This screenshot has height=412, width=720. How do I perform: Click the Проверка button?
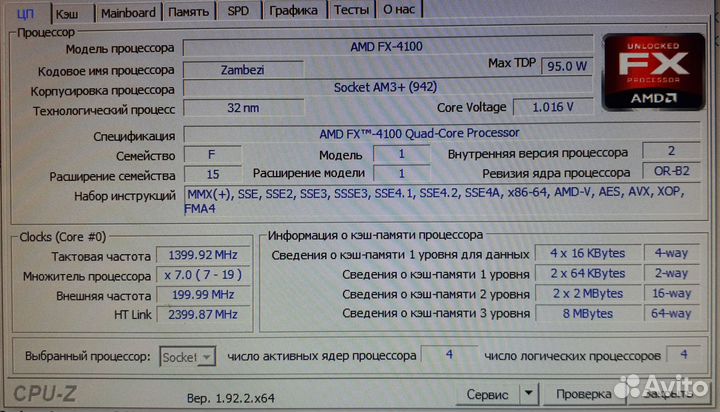click(583, 394)
